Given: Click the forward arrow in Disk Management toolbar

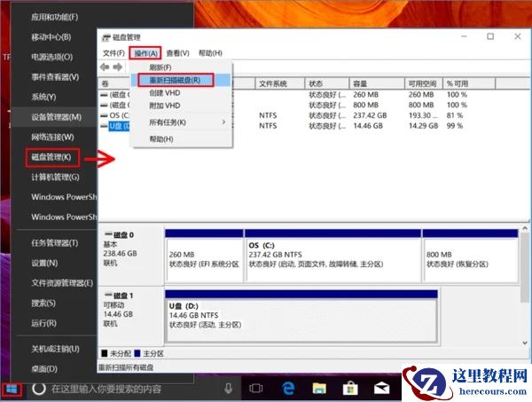Looking at the screenshot, I should (x=118, y=67).
